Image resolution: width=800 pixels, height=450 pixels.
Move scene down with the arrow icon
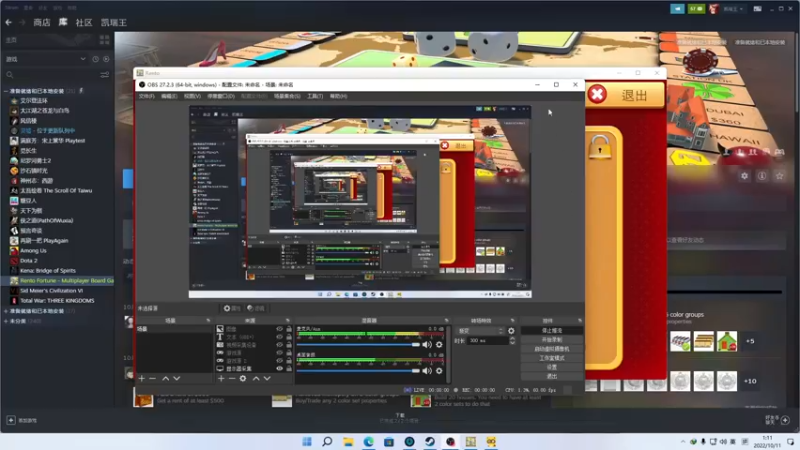click(x=177, y=379)
